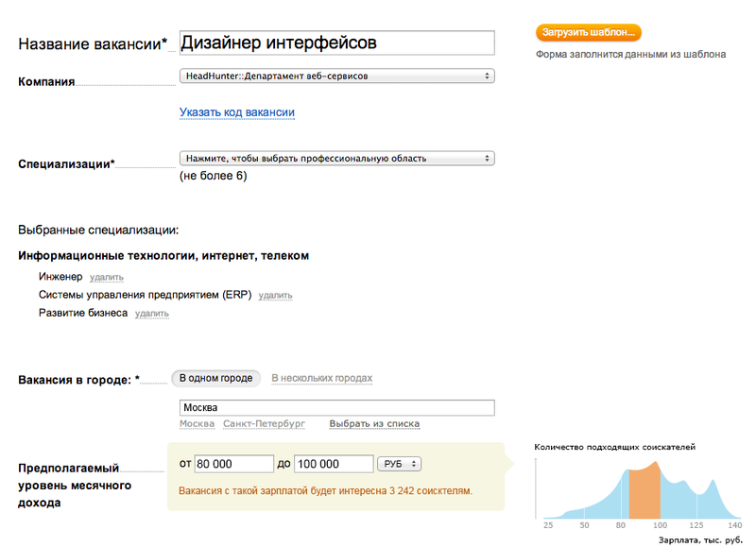The height and width of the screenshot is (547, 756).
Task: Open the HeadHunter company dropdown
Action: (x=336, y=76)
